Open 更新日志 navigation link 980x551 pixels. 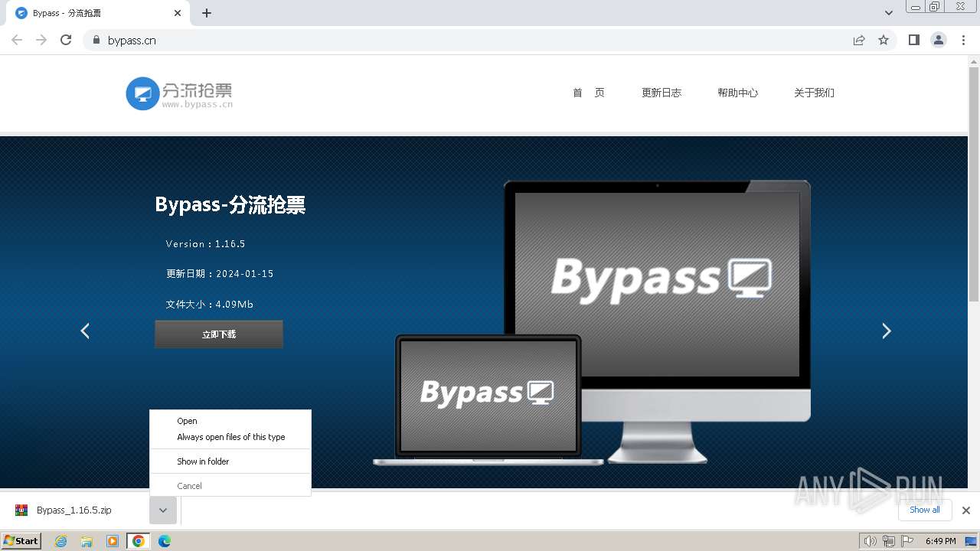click(661, 93)
